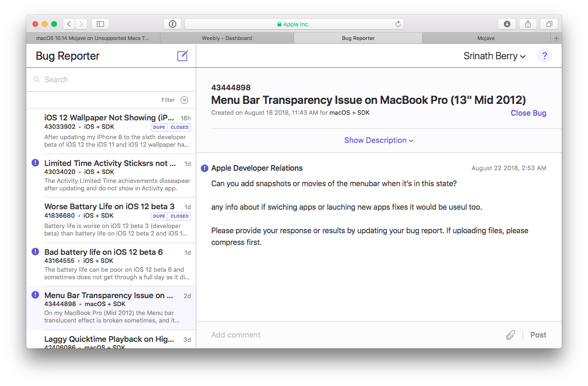Screen dimensions: 588x386
Task: Open the help question mark button
Action: (544, 56)
